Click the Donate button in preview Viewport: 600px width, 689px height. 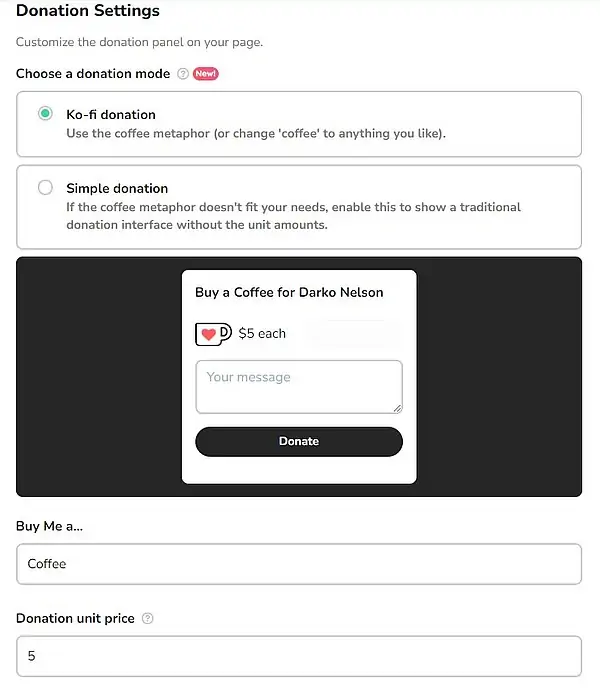click(x=299, y=442)
